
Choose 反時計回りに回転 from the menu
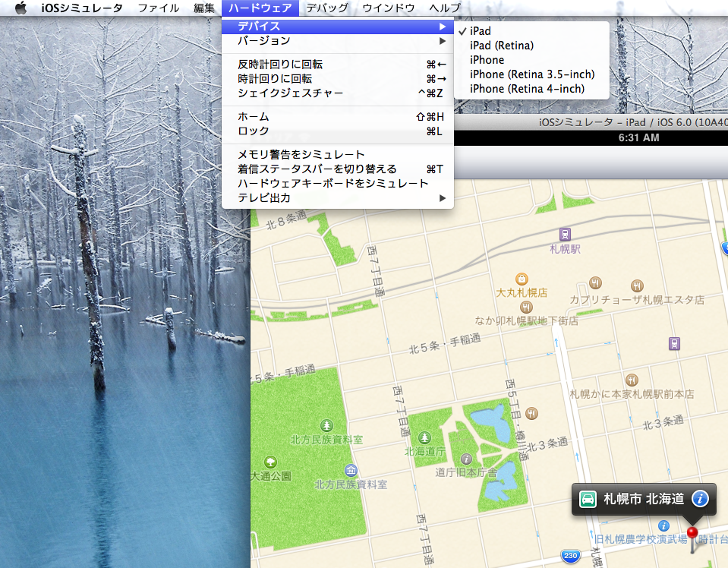pyautogui.click(x=338, y=64)
